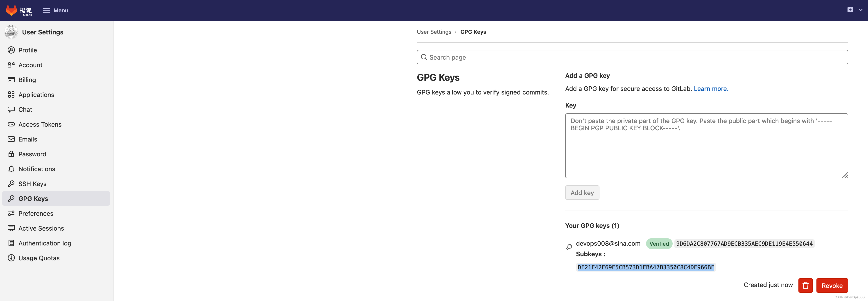Screen dimensions: 868x301
Task: Click the Emails envelope icon
Action: tap(11, 139)
